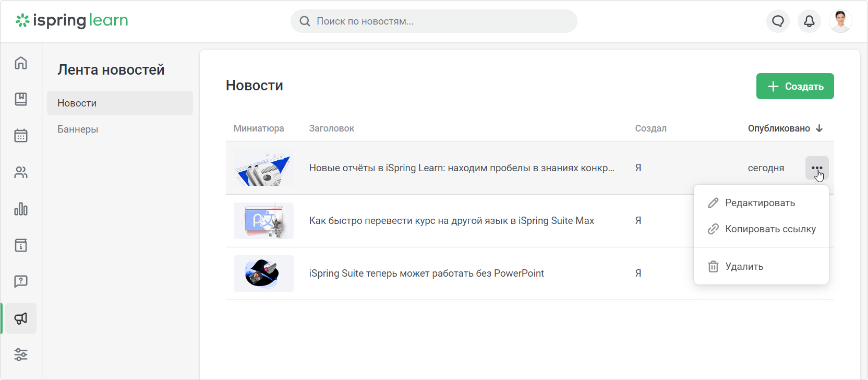The image size is (868, 380).
Task: Open the sliders settings icon in sidebar
Action: [x=21, y=355]
